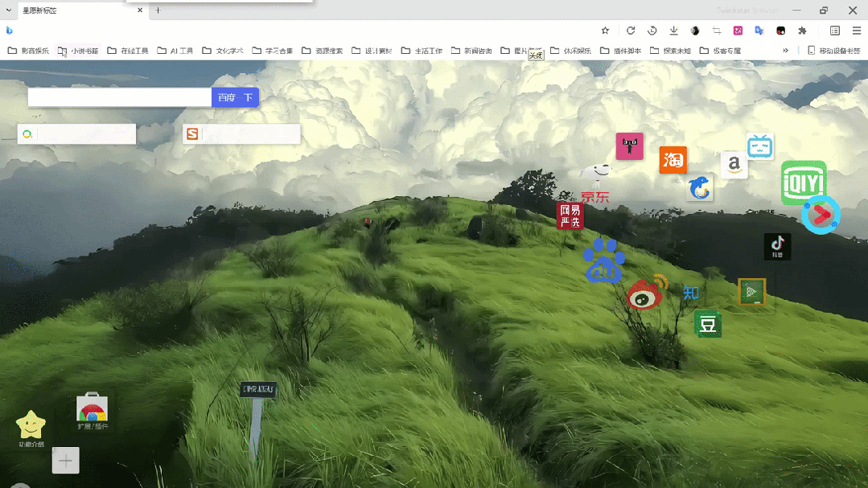868x488 pixels.
Task: Click the black-red extension icon
Action: tap(780, 31)
